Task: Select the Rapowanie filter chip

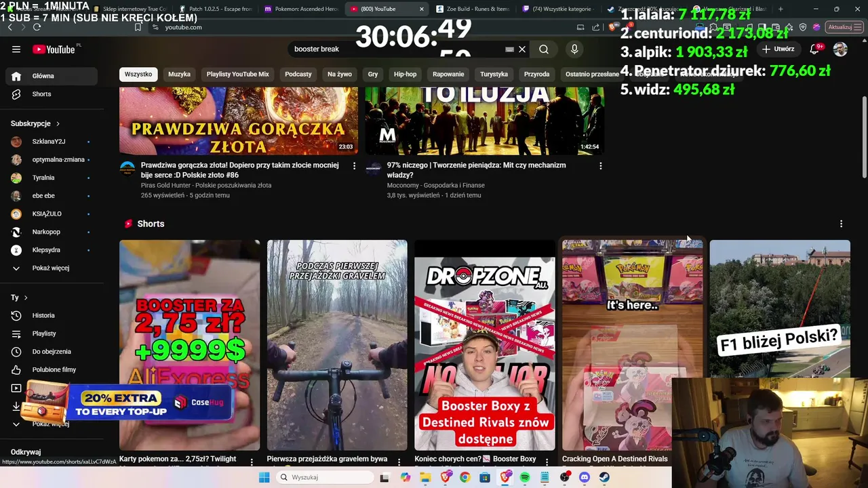Action: [448, 74]
